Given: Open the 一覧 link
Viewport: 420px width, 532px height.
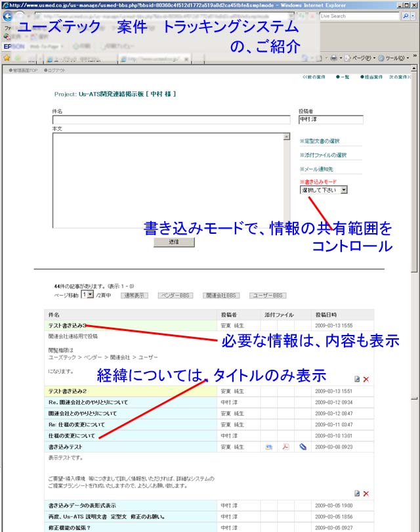Looking at the screenshot, I should [x=343, y=77].
